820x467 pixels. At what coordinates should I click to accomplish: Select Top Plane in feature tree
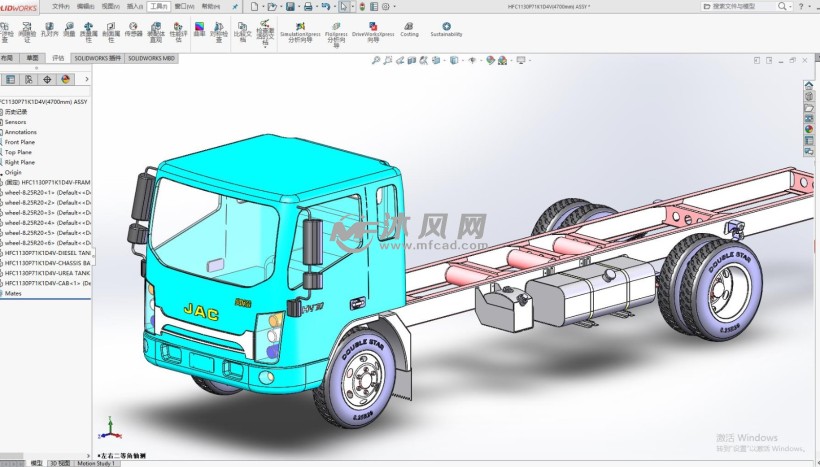tap(18, 152)
